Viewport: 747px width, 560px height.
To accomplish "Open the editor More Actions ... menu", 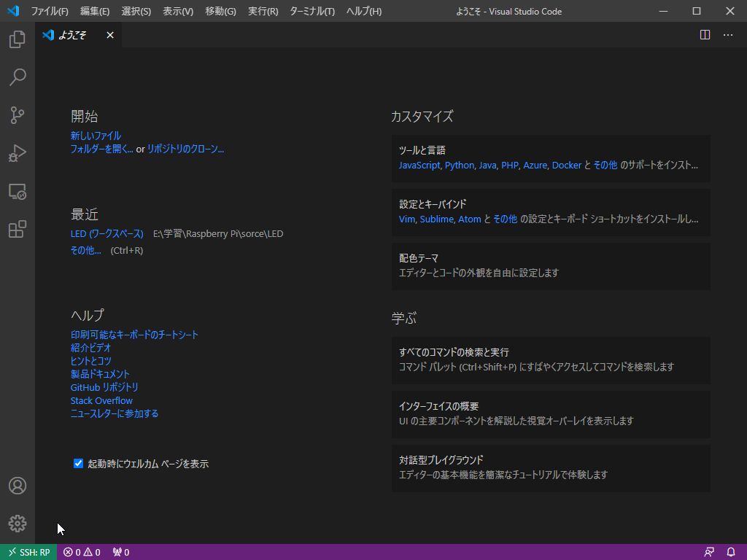I will 727,34.
